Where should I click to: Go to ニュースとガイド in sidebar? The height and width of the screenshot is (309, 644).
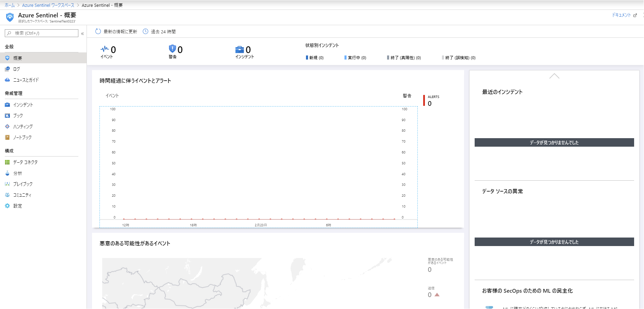tap(43, 80)
